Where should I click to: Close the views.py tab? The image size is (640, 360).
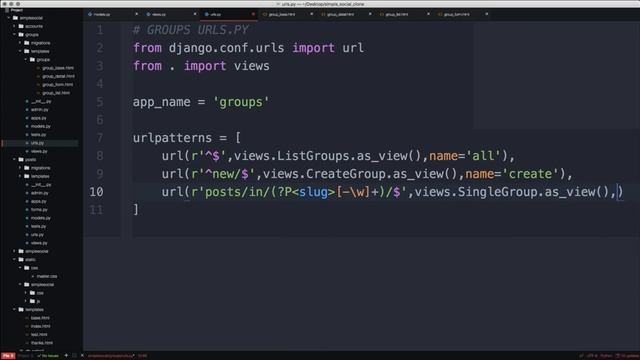[195, 14]
